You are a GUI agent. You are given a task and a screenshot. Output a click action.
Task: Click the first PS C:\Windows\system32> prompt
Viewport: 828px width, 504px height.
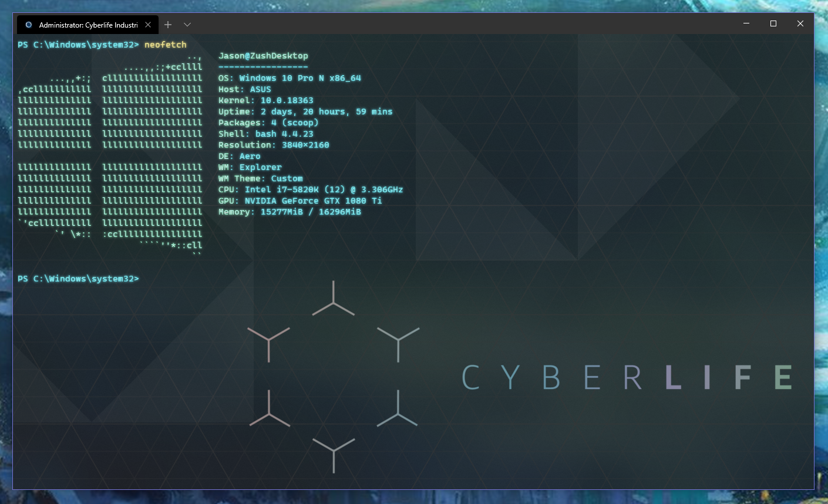click(79, 45)
